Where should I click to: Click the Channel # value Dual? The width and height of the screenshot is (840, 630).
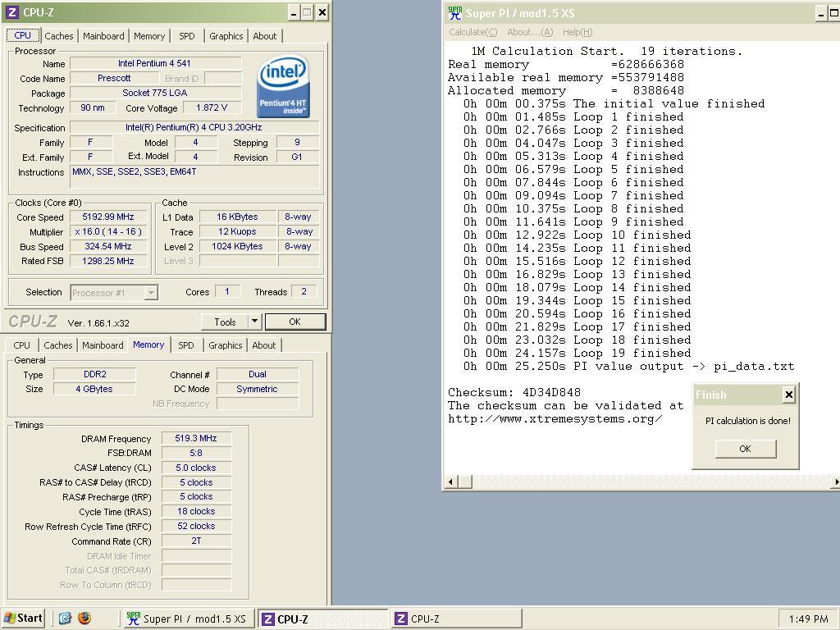[x=258, y=374]
